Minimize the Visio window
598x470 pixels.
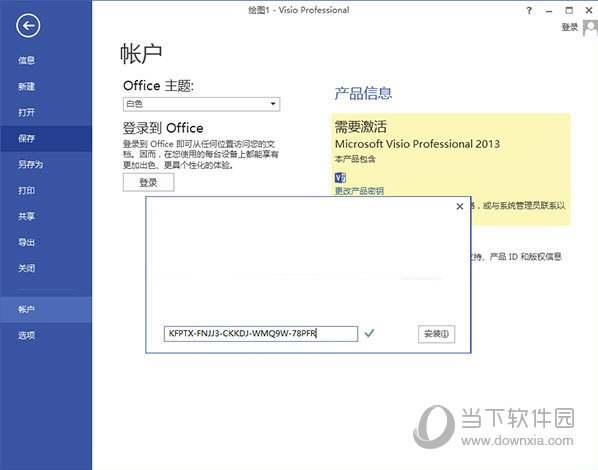coord(549,11)
